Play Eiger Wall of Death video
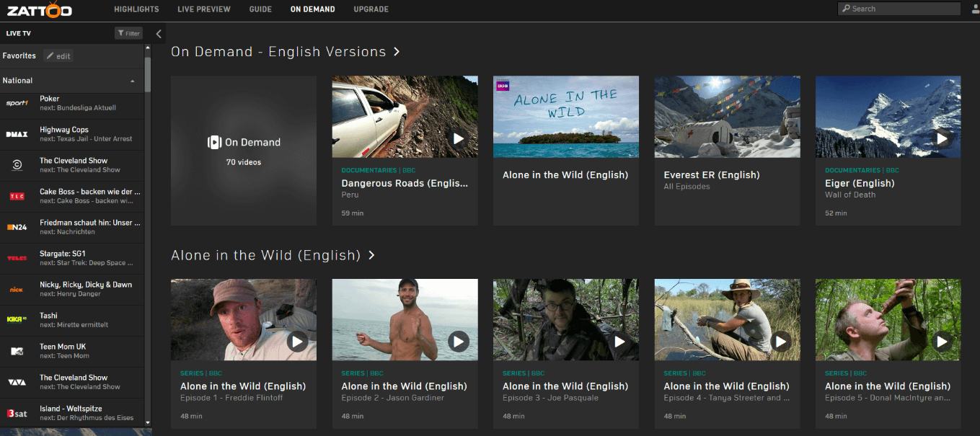 click(942, 138)
